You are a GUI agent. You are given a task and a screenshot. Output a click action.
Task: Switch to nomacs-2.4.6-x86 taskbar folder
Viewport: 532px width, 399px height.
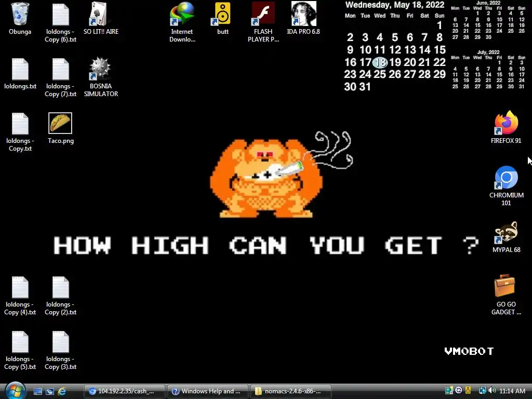pos(291,391)
